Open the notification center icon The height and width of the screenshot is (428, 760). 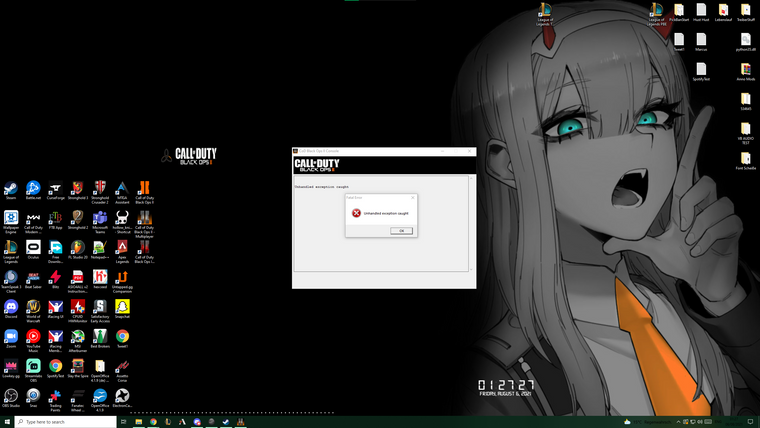tap(750, 422)
